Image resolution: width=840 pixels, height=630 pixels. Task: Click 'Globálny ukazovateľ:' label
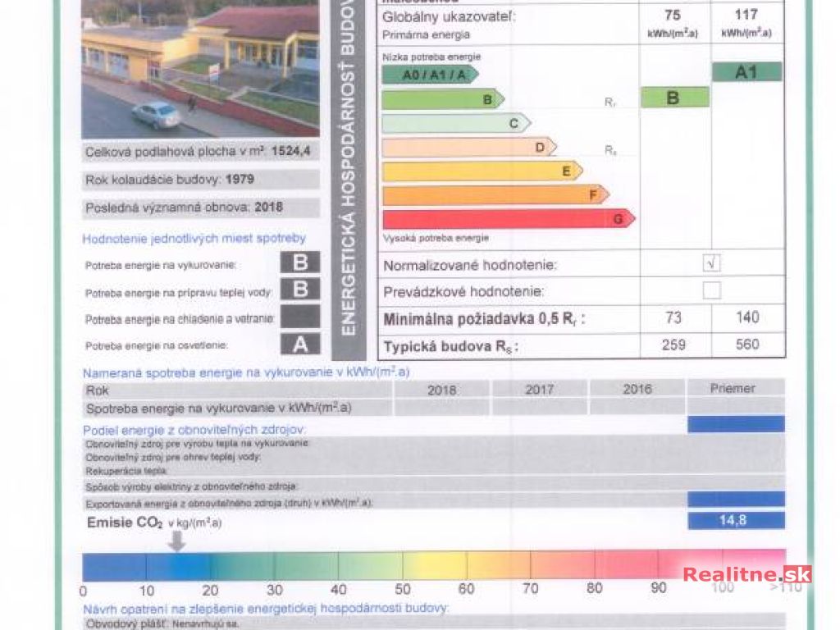(x=449, y=16)
